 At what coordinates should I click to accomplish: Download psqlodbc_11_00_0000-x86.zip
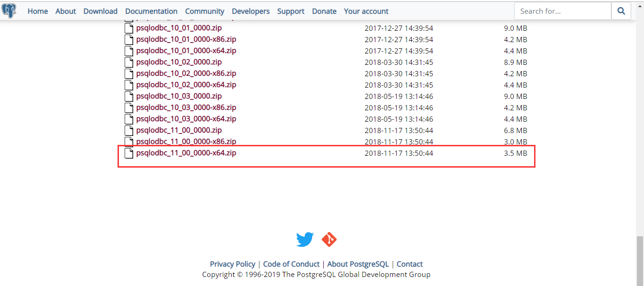coord(186,141)
